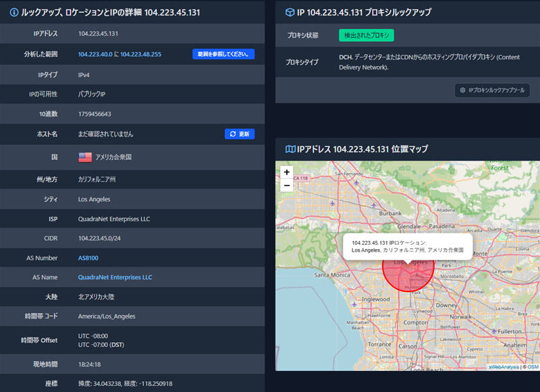
Task: Click the info icon beside the lookup title
Action: pos(14,13)
